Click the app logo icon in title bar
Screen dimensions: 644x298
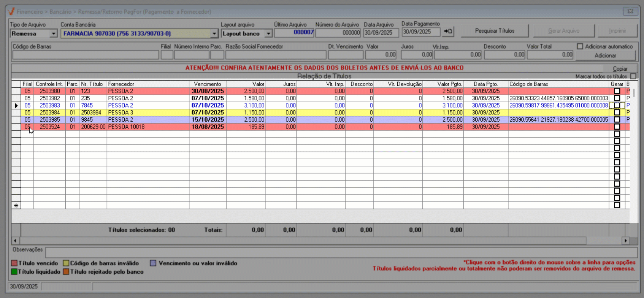point(11,11)
